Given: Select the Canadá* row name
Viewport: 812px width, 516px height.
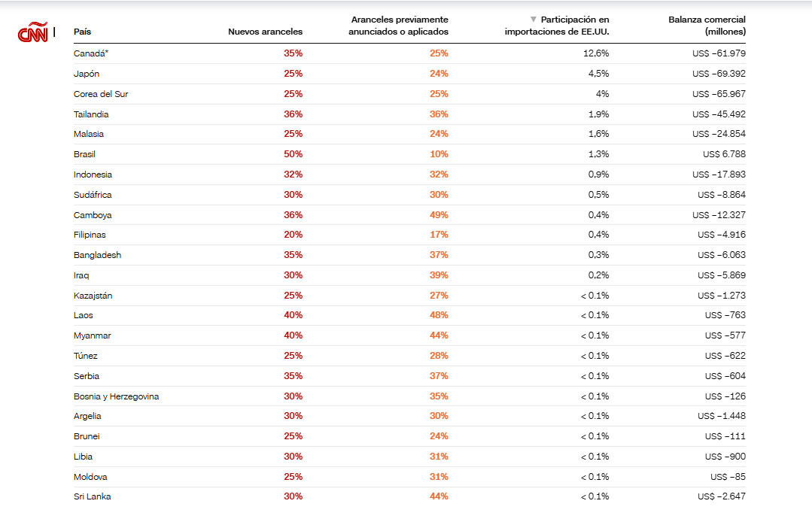Looking at the screenshot, I should pyautogui.click(x=91, y=53).
